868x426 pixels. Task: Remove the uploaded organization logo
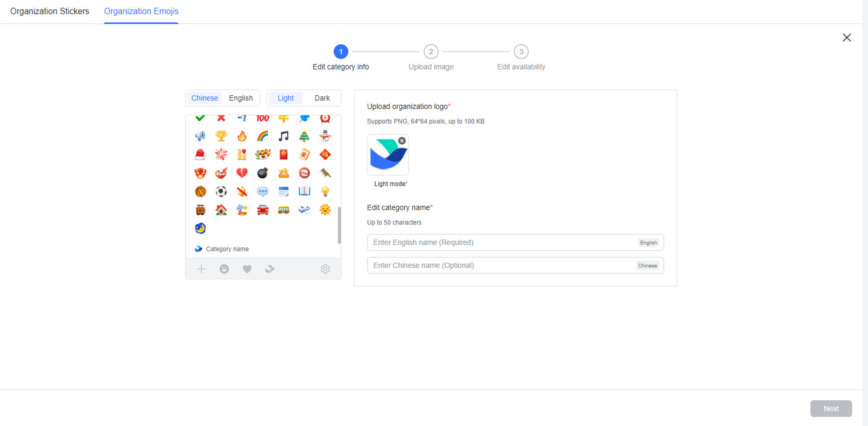tap(402, 140)
